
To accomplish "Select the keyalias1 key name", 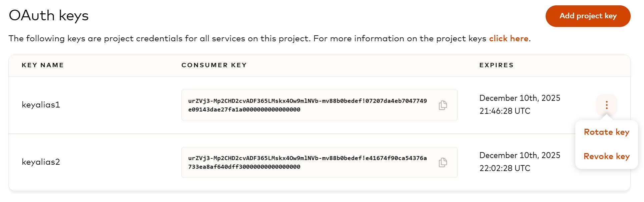I will tap(41, 105).
